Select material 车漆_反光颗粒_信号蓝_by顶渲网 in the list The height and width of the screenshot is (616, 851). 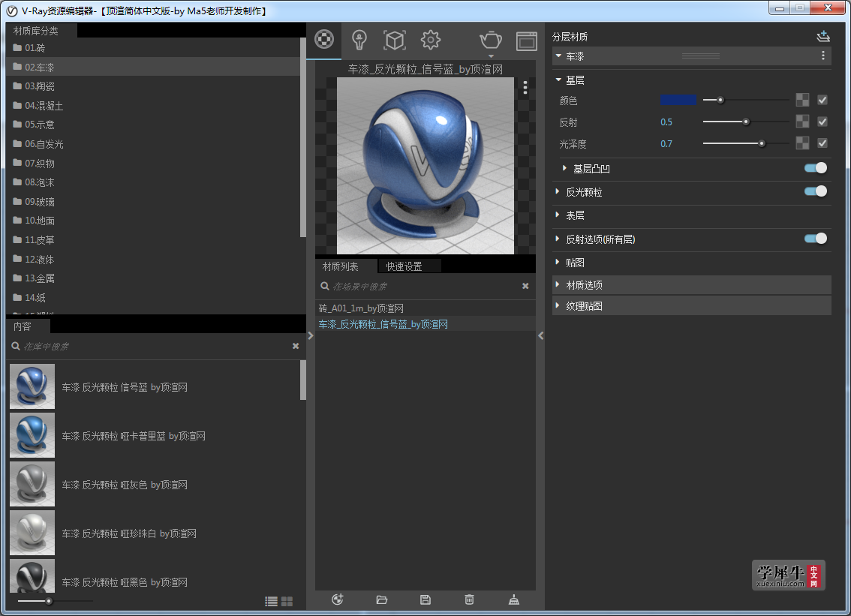(425, 324)
